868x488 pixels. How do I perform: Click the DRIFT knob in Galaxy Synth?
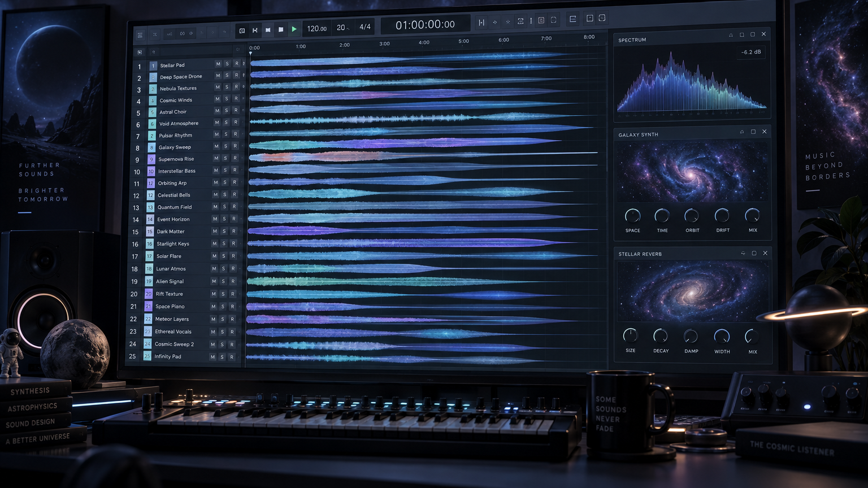coord(722,215)
